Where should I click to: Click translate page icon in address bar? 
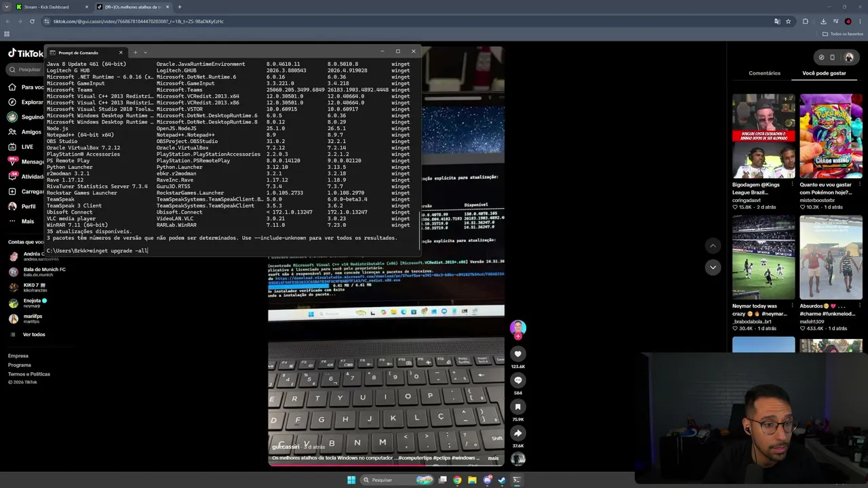pyautogui.click(x=777, y=21)
